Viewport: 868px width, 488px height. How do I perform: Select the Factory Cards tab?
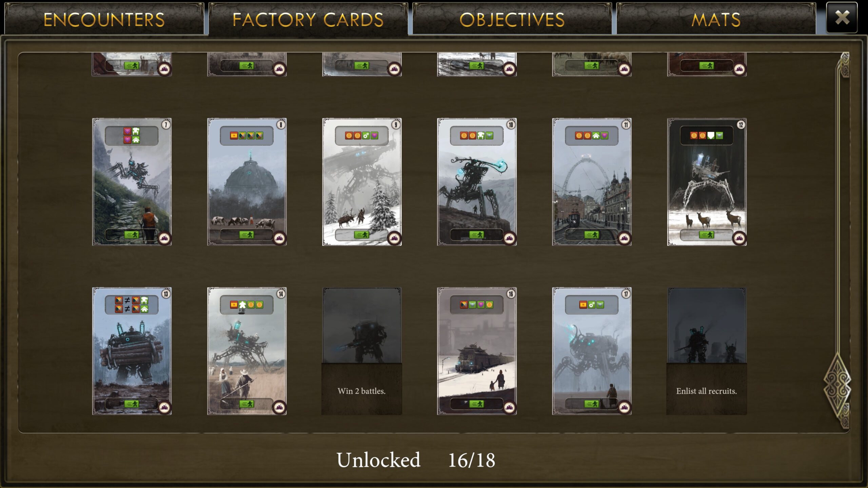pos(308,19)
